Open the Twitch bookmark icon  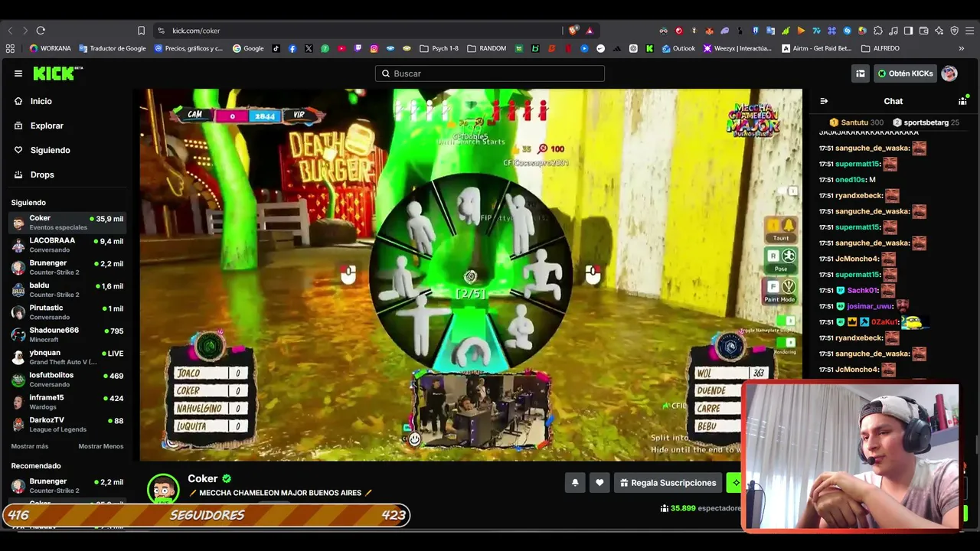pyautogui.click(x=358, y=48)
